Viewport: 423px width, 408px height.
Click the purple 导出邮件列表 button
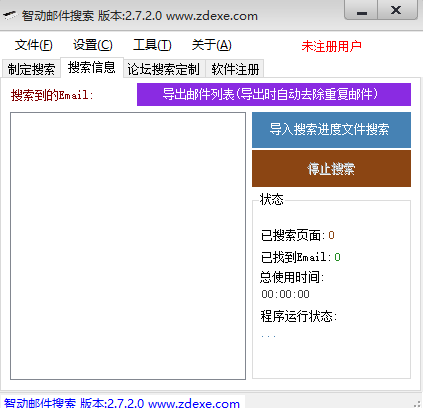pos(274,95)
